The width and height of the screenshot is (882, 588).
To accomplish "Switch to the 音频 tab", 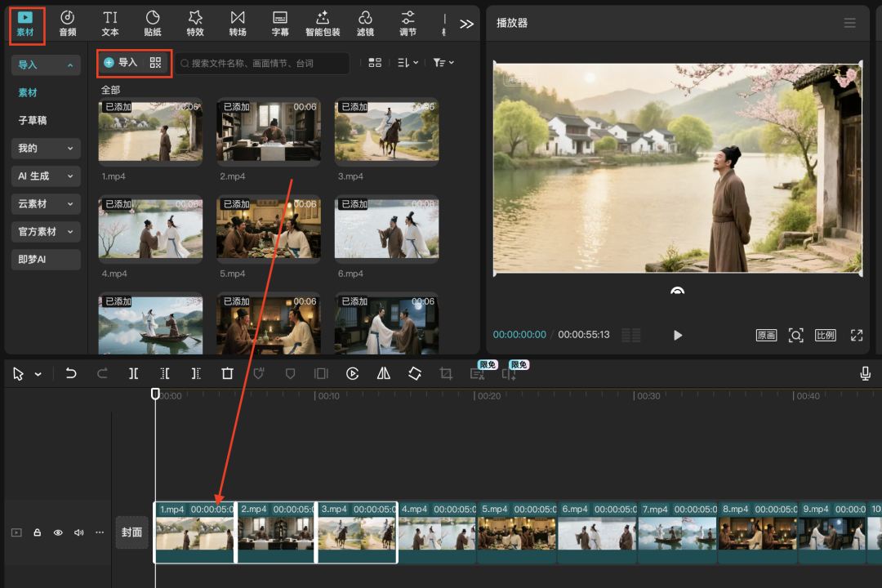I will (68, 23).
